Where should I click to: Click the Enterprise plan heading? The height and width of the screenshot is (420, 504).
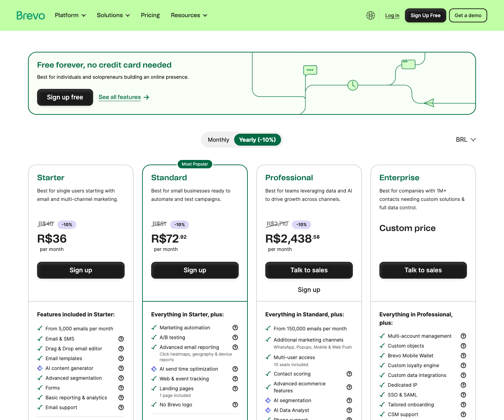pos(399,178)
